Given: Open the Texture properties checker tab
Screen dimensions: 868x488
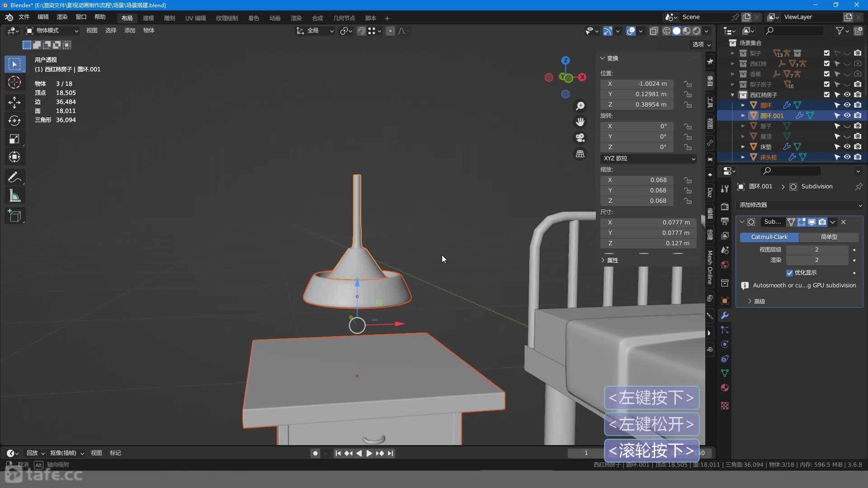Looking at the screenshot, I should pos(725,406).
